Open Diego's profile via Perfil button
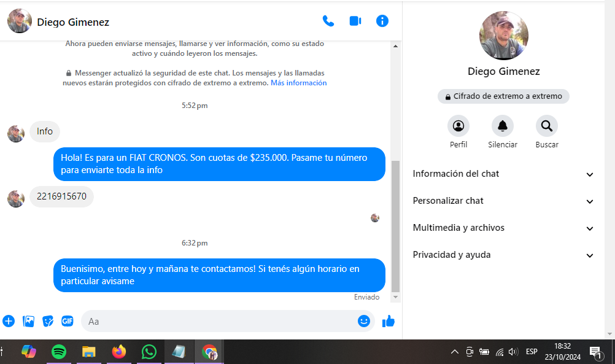 [458, 126]
